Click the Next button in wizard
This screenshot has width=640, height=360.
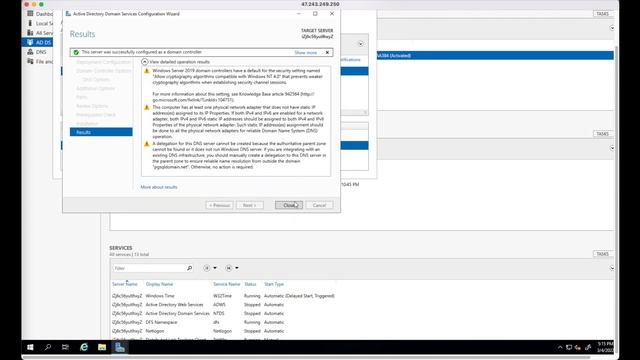point(249,205)
